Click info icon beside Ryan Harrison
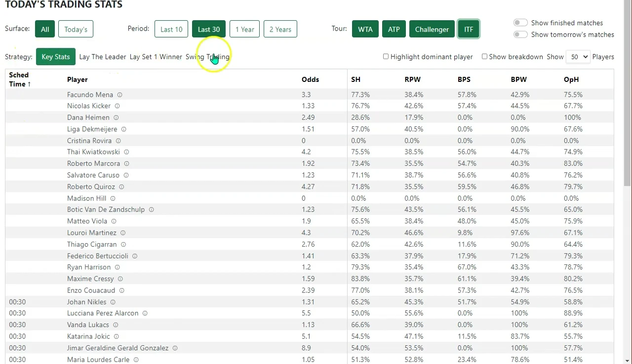The height and width of the screenshot is (364, 632). pyautogui.click(x=118, y=267)
